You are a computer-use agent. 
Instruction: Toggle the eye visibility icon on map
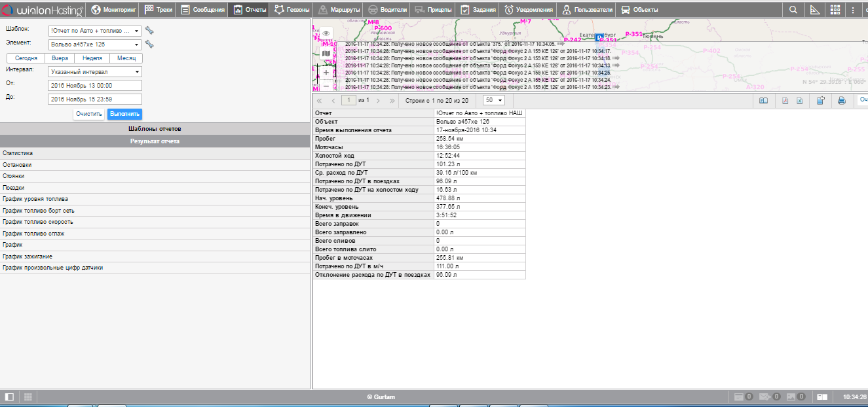pyautogui.click(x=326, y=33)
